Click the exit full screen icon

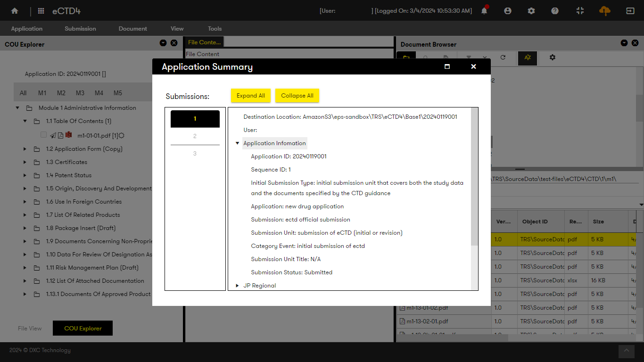tap(580, 11)
